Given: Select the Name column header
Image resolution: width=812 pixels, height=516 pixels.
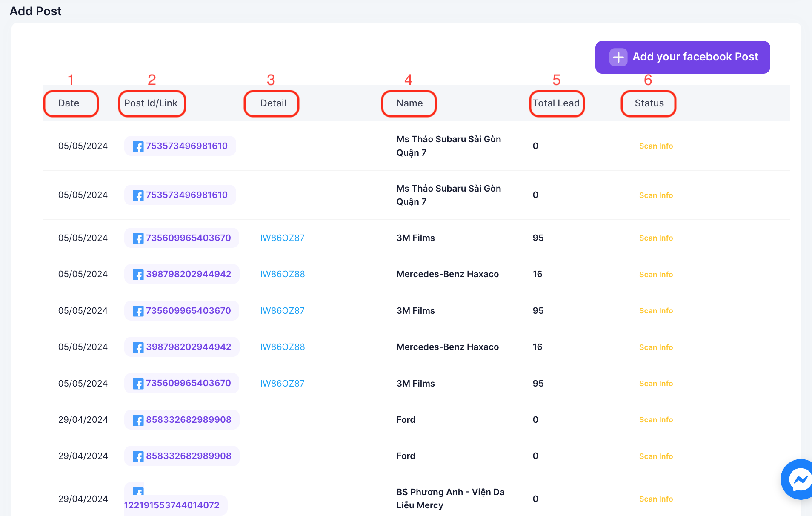Looking at the screenshot, I should click(409, 103).
